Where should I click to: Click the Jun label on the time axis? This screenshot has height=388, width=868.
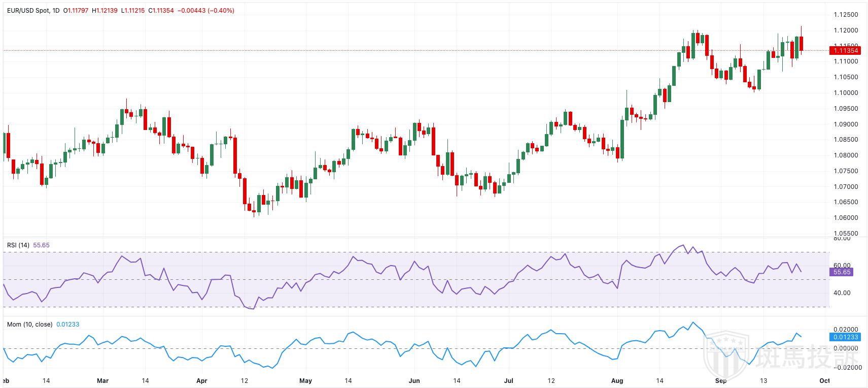tap(414, 380)
